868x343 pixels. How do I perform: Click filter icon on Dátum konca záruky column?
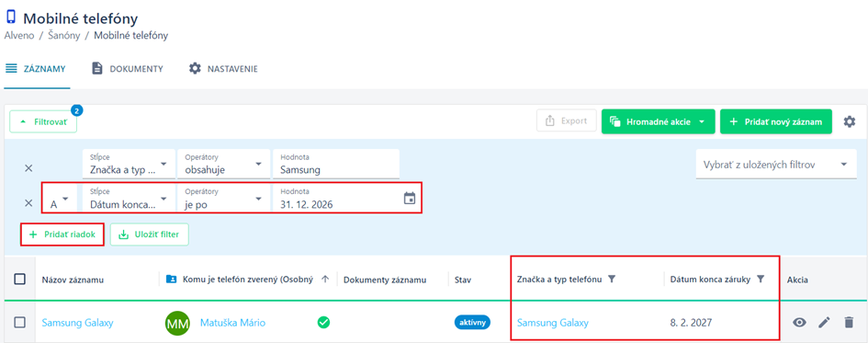tap(760, 280)
